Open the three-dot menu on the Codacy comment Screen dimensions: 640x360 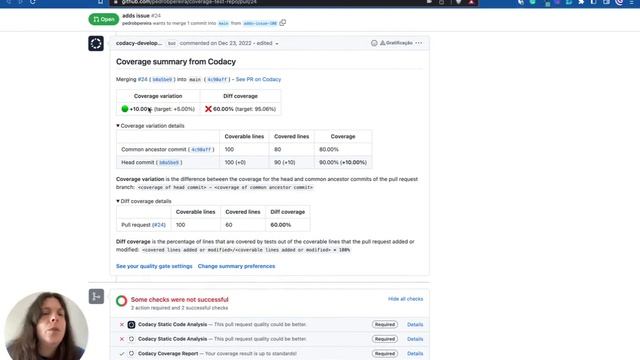[x=419, y=43]
